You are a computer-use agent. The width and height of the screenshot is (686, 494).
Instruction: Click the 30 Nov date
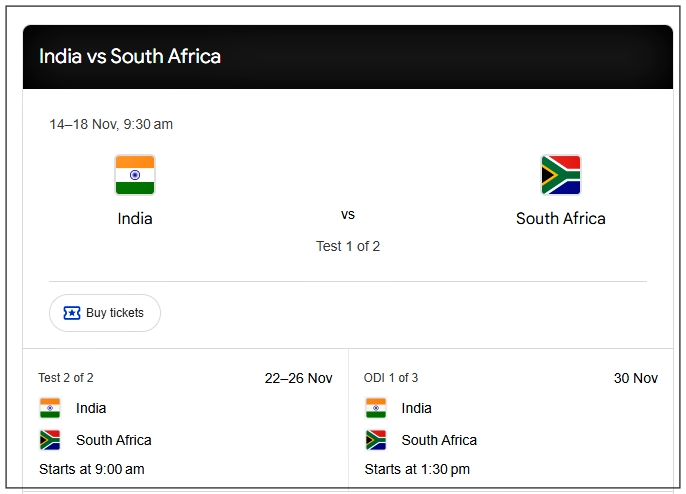[x=635, y=378]
